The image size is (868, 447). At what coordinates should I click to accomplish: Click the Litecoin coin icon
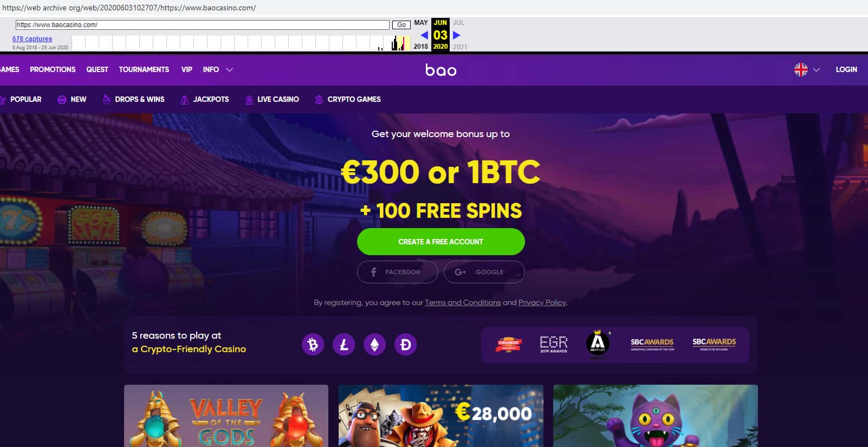point(344,345)
